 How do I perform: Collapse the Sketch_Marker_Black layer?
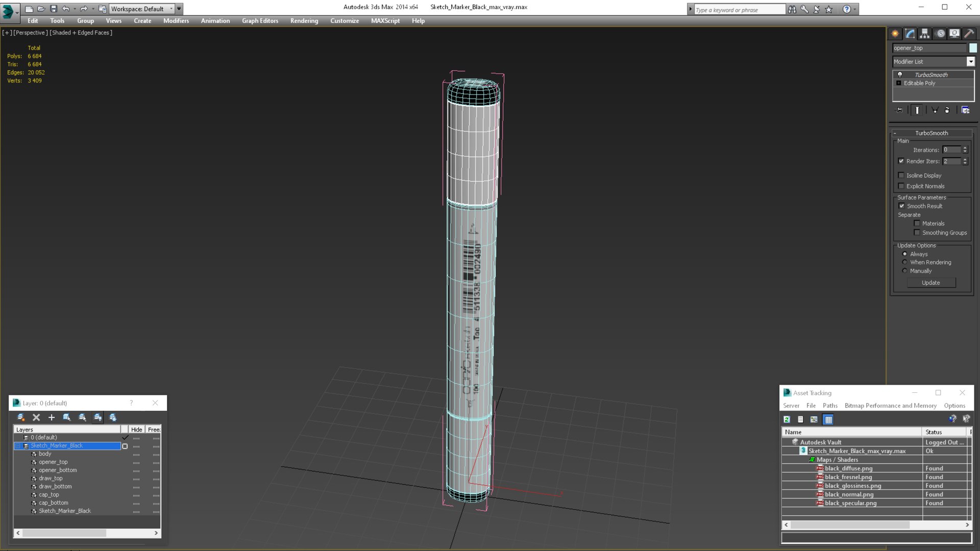coord(18,446)
